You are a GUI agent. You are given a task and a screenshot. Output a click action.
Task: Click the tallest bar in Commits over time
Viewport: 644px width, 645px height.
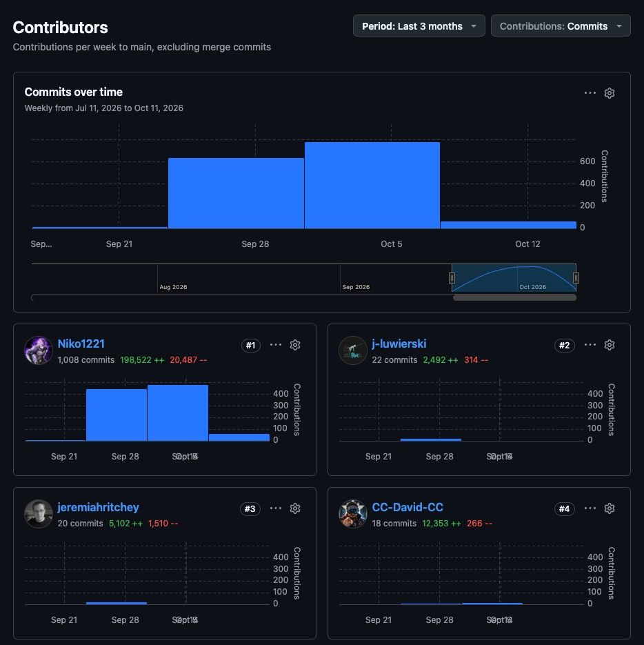(x=372, y=185)
